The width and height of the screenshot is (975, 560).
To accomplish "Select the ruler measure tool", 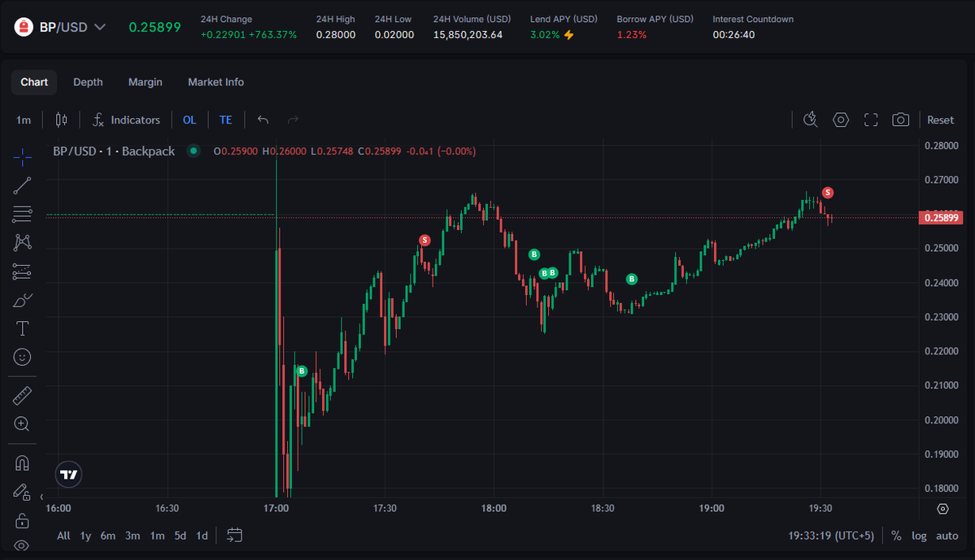I will click(x=23, y=395).
